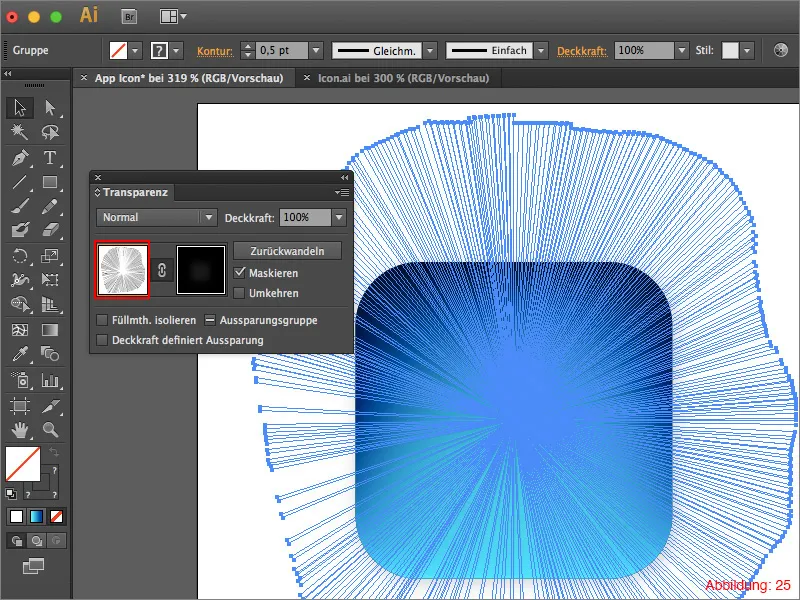Image resolution: width=800 pixels, height=600 pixels.
Task: Select the Eyedropper tool
Action: [x=20, y=354]
